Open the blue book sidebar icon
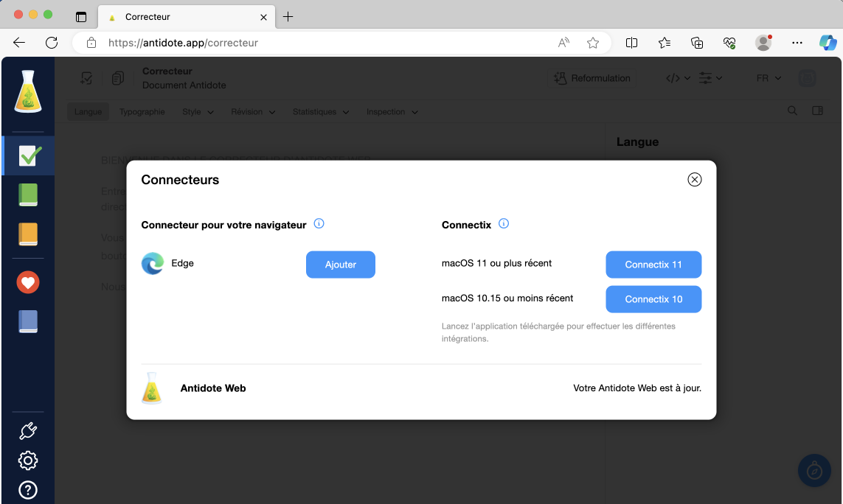Screen dimensions: 843x504 (28, 321)
